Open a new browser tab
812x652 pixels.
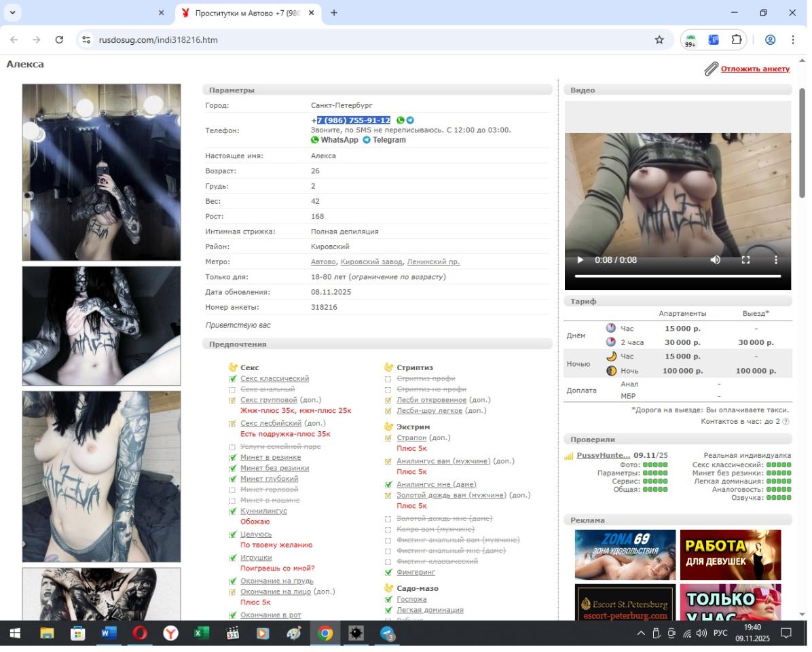click(334, 13)
